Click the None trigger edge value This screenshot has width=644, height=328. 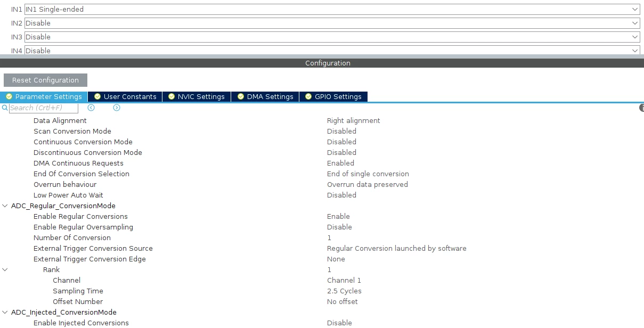(336, 259)
